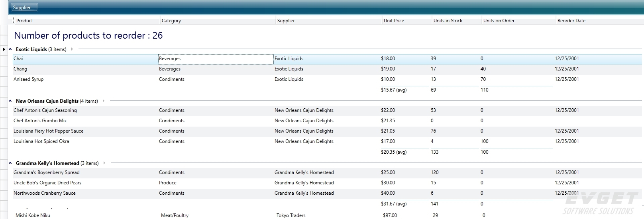The image size is (644, 219).
Task: Click the 70 units on order for Aniseed Syrup
Action: tap(483, 80)
